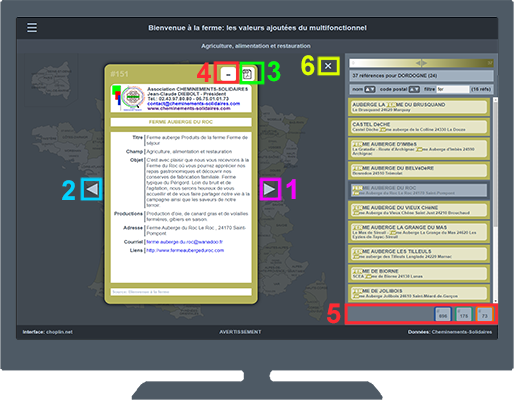Go to previous record with left arrow
The image size is (514, 400).
(92, 189)
